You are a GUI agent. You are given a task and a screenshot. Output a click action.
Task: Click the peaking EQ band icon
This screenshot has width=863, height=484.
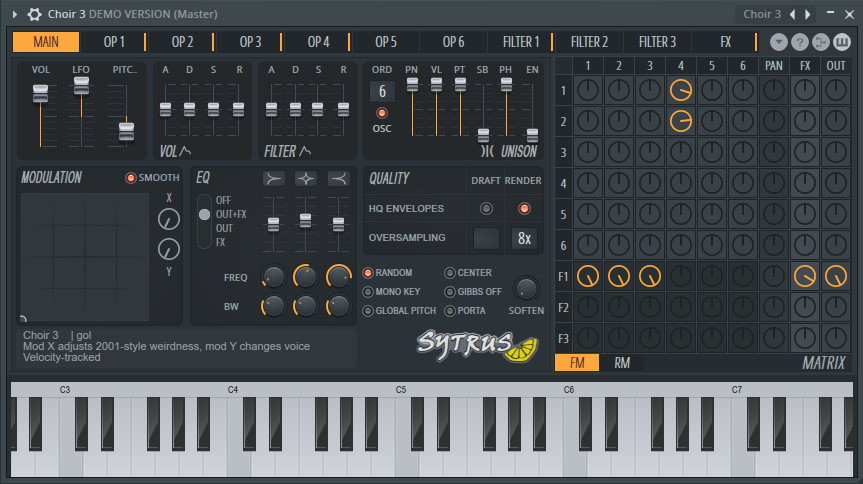305,178
